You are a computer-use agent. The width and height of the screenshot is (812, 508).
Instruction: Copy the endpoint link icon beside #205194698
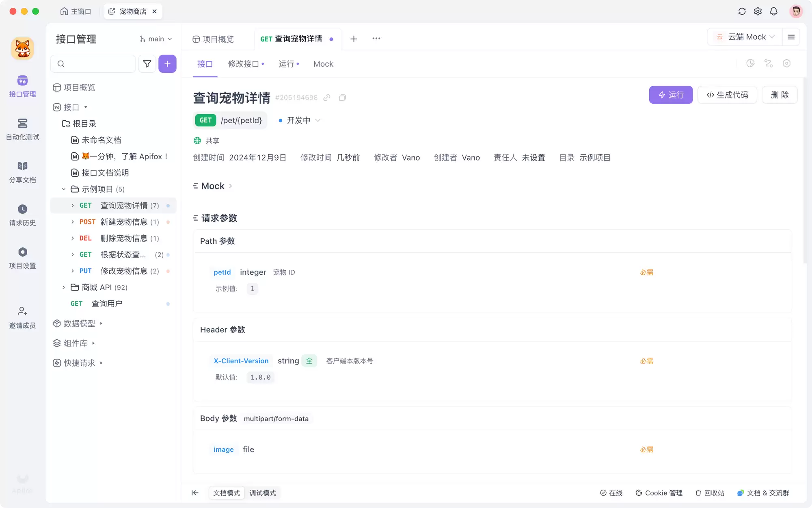click(327, 98)
